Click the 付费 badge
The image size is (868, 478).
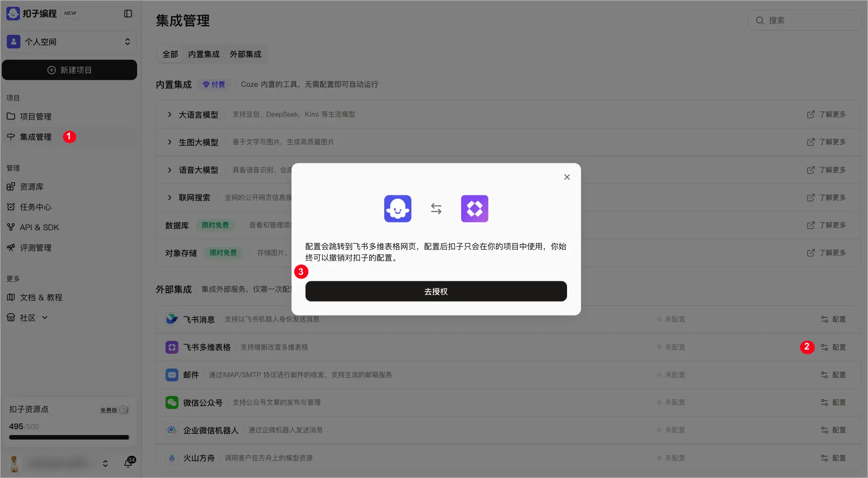[x=214, y=85]
